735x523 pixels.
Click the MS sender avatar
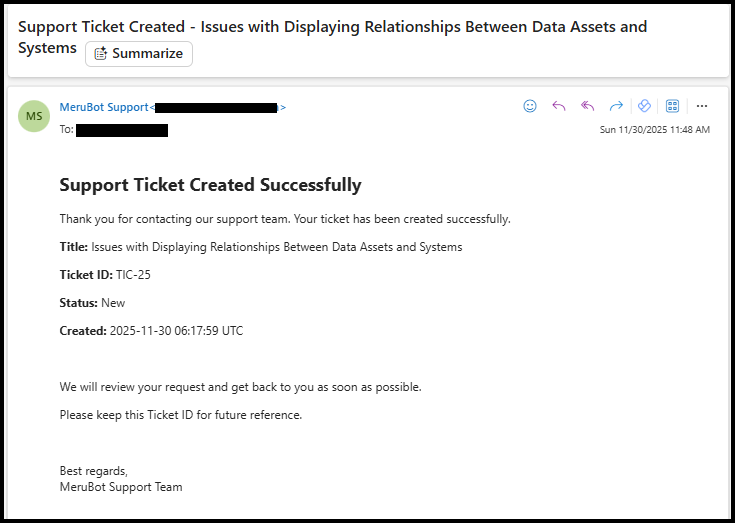point(34,116)
